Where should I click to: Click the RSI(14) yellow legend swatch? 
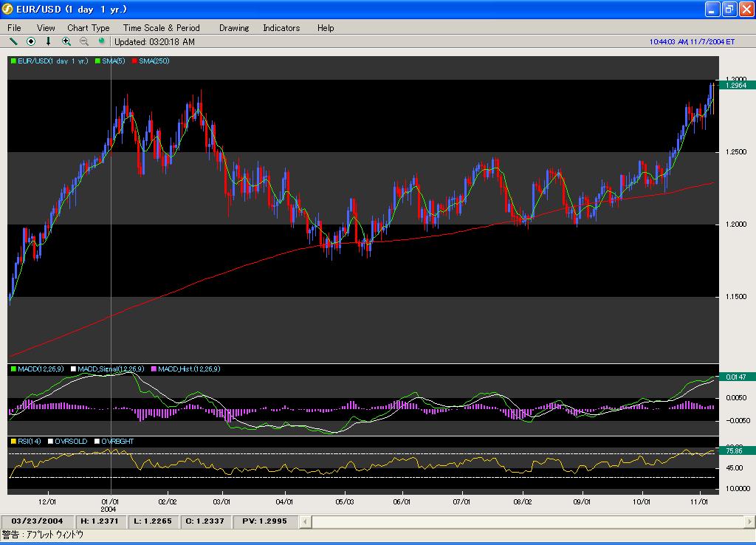click(13, 442)
